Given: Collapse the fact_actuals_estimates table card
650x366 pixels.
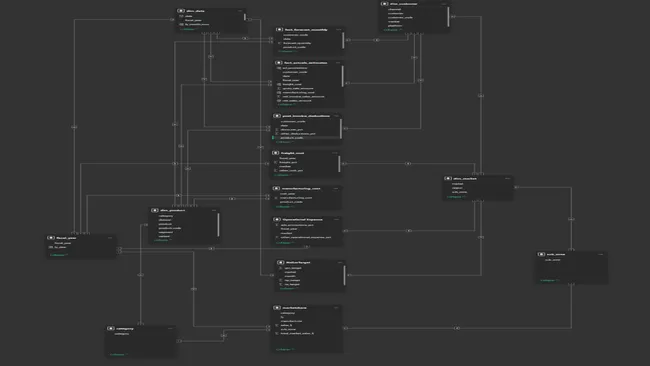Looking at the screenshot, I should click(x=287, y=104).
